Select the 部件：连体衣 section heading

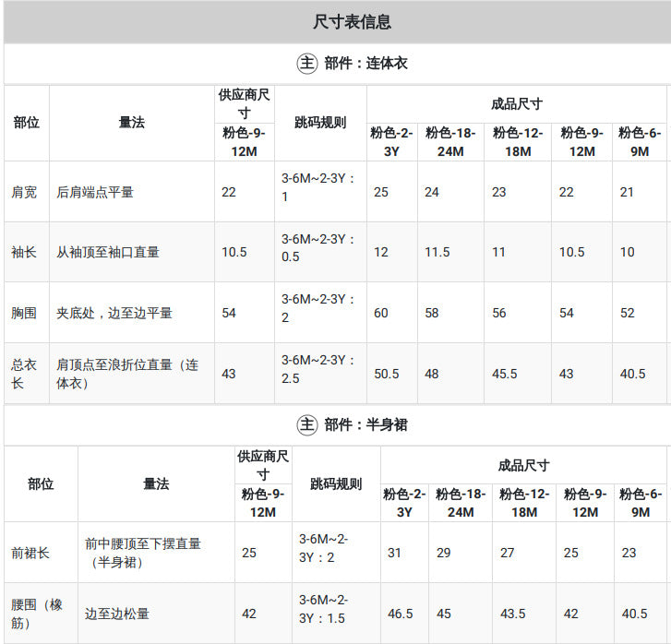pyautogui.click(x=365, y=64)
